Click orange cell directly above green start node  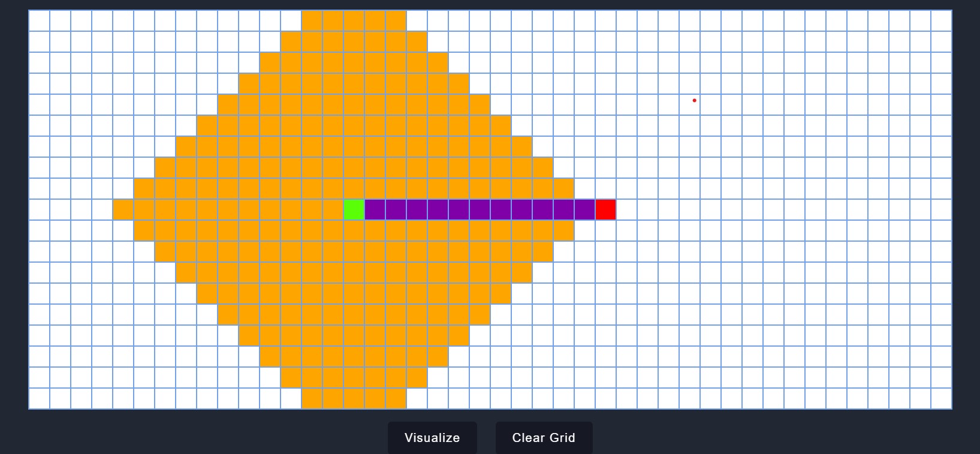[354, 189]
